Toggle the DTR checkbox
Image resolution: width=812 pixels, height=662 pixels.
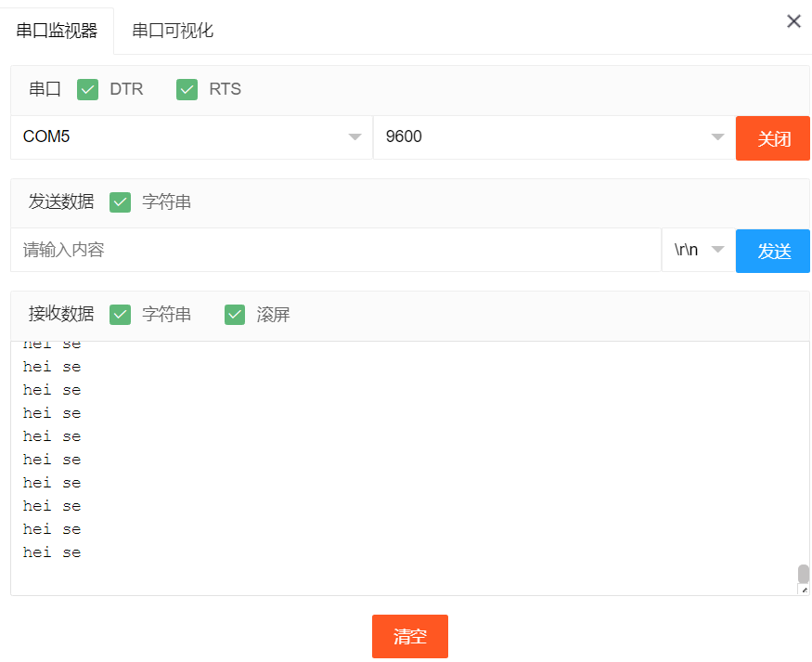point(88,89)
